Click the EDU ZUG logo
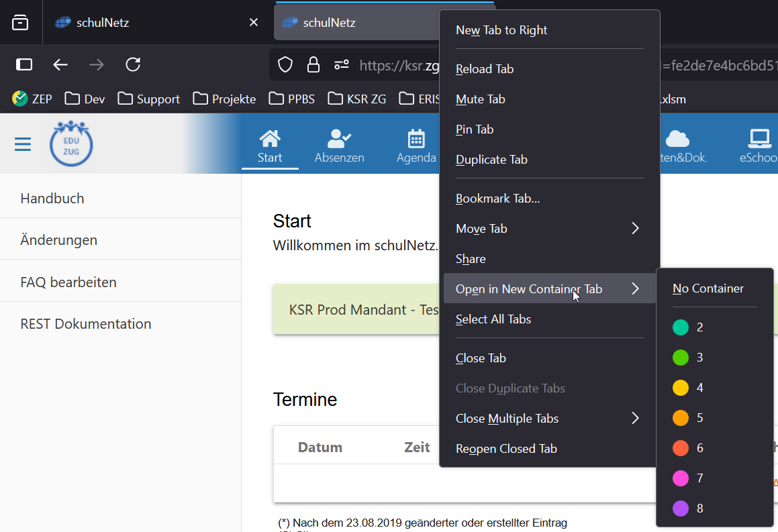 (71, 144)
